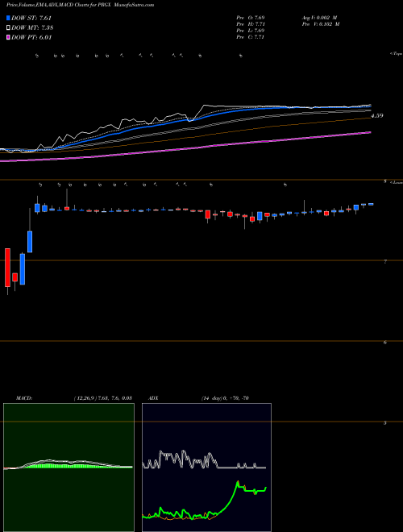Click the MACD parameters '(12,26,9) 7.63, 7.6, 0.03'
The image size is (403, 532).
[x=102, y=398]
